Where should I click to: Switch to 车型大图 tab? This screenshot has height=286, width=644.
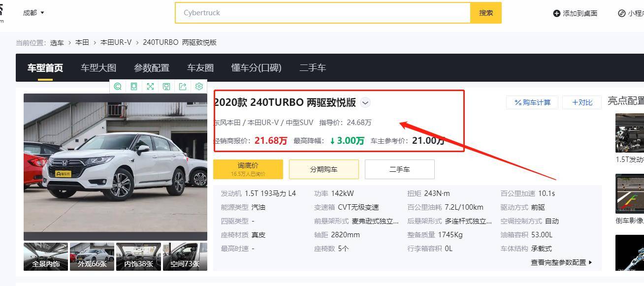(98, 68)
